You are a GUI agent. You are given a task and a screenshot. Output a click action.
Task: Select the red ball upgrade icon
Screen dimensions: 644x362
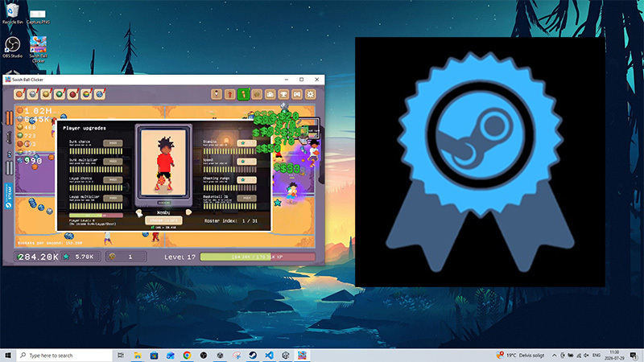tap(73, 94)
